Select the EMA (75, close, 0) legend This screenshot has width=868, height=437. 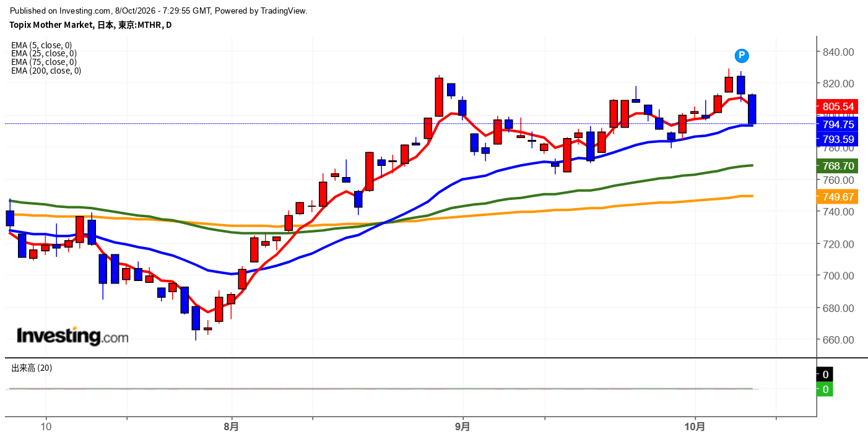pos(44,62)
